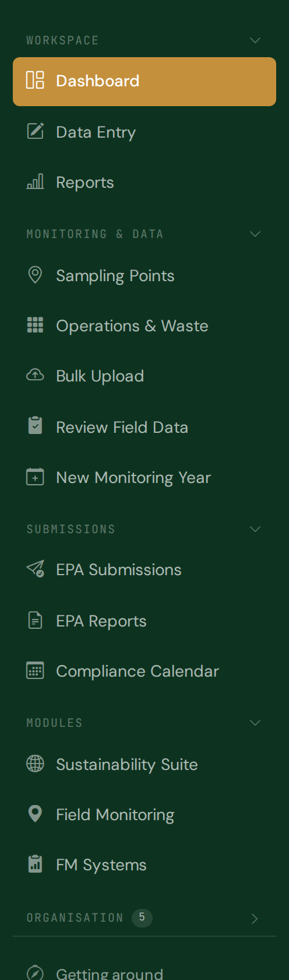289x980 pixels.
Task: Click the Organisation count badge 5
Action: [142, 918]
